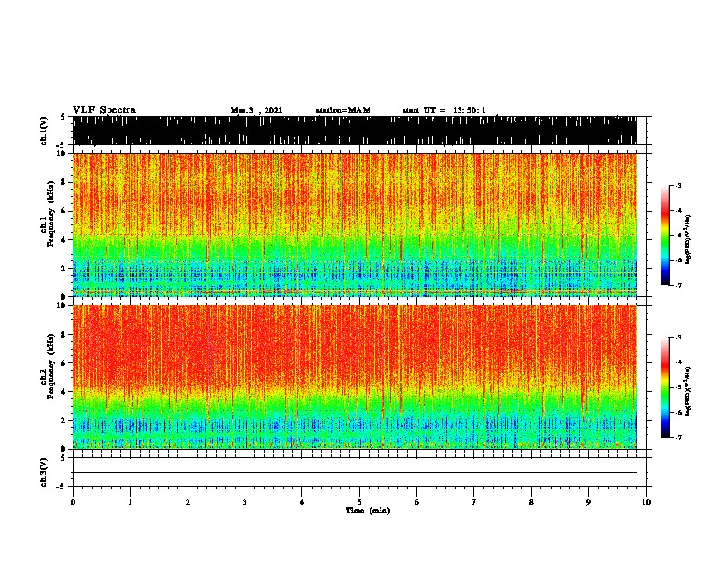Click the flat ch.3 voltage trace line

(x=355, y=473)
